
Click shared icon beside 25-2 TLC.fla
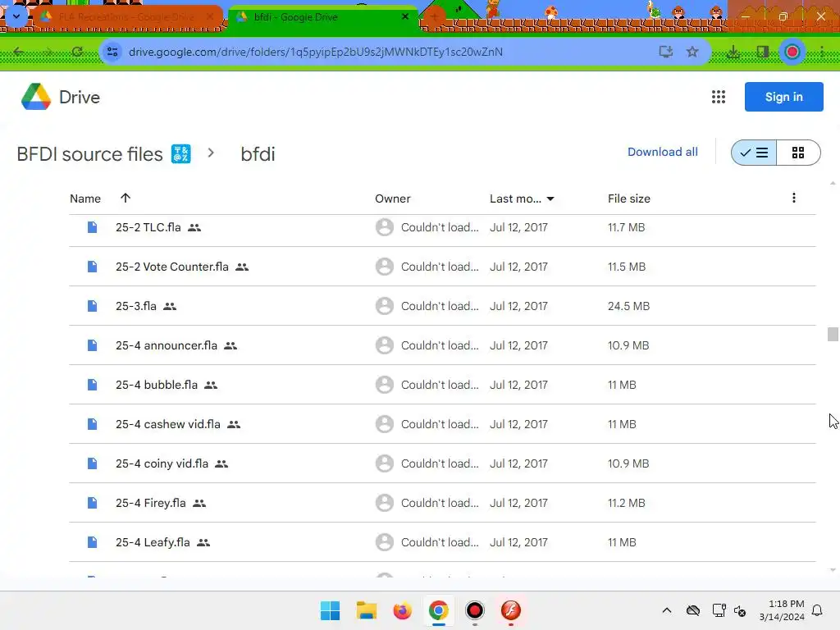tap(194, 228)
